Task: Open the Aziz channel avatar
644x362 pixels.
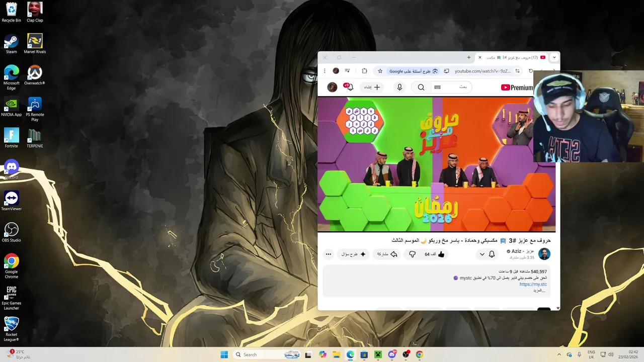Action: (x=544, y=254)
